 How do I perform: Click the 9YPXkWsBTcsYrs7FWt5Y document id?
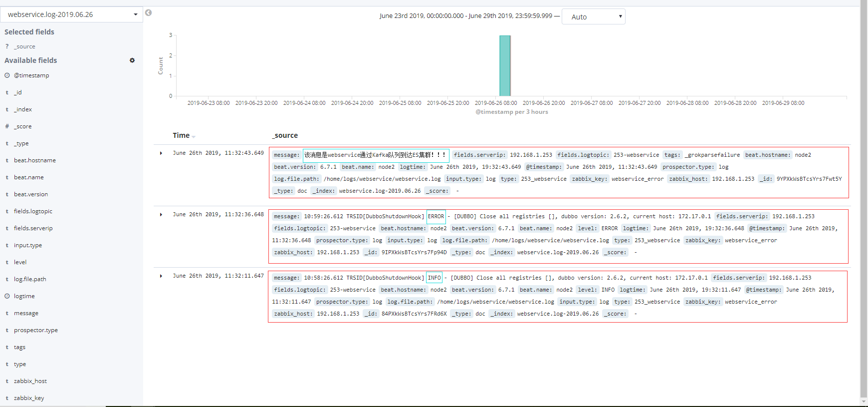click(x=809, y=179)
